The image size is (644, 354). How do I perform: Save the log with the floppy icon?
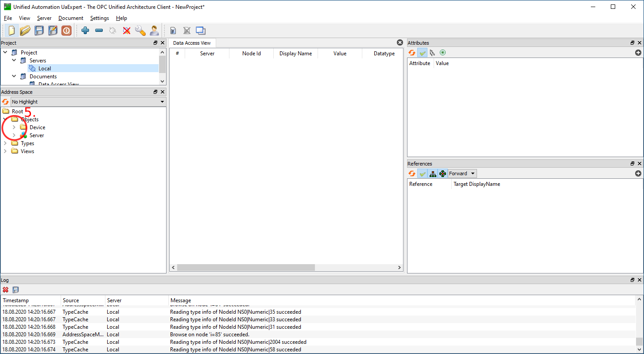(16, 289)
